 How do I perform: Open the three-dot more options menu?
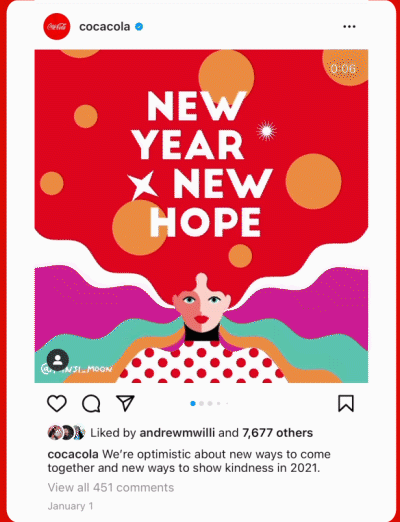[x=349, y=26]
